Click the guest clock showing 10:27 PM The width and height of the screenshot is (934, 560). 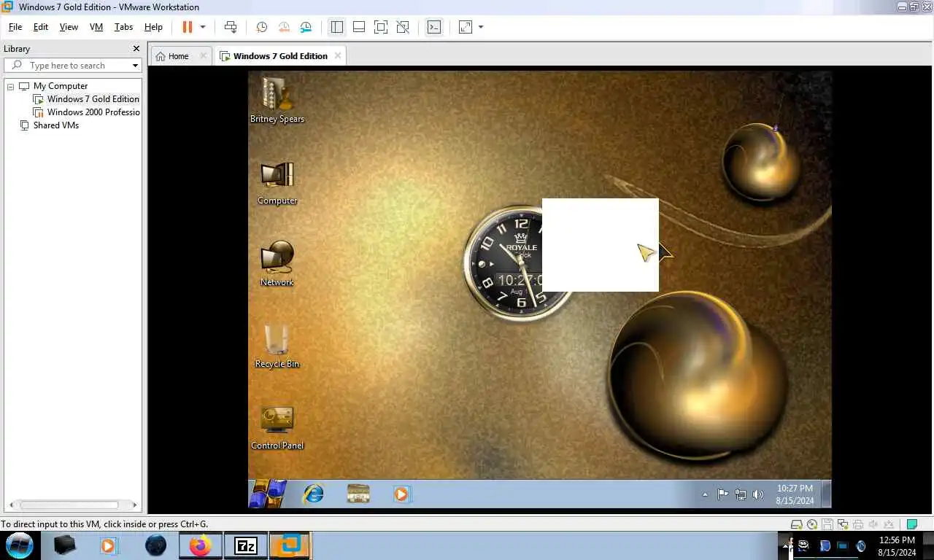coord(795,494)
